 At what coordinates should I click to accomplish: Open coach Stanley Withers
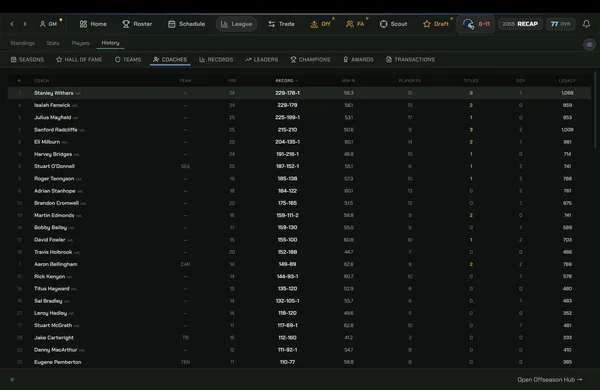tap(54, 93)
